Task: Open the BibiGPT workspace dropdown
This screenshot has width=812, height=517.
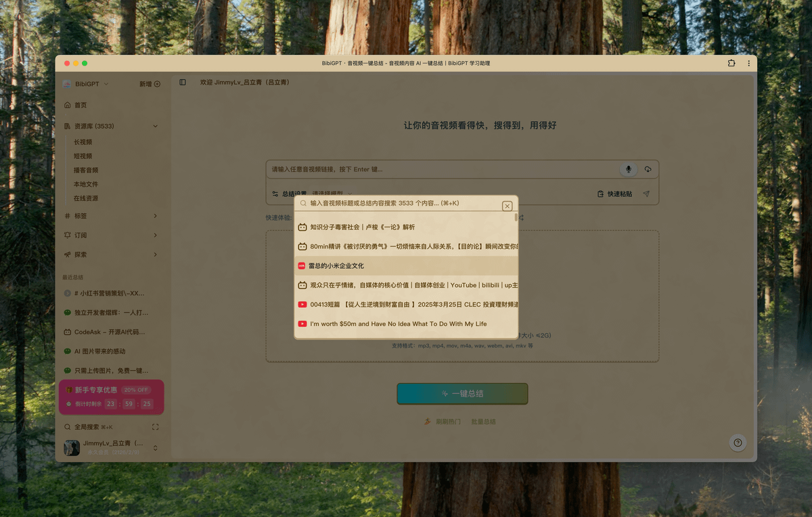Action: (x=87, y=84)
